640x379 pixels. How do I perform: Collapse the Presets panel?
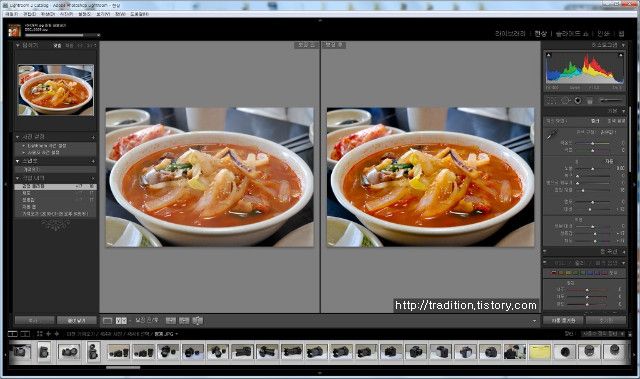pos(18,137)
